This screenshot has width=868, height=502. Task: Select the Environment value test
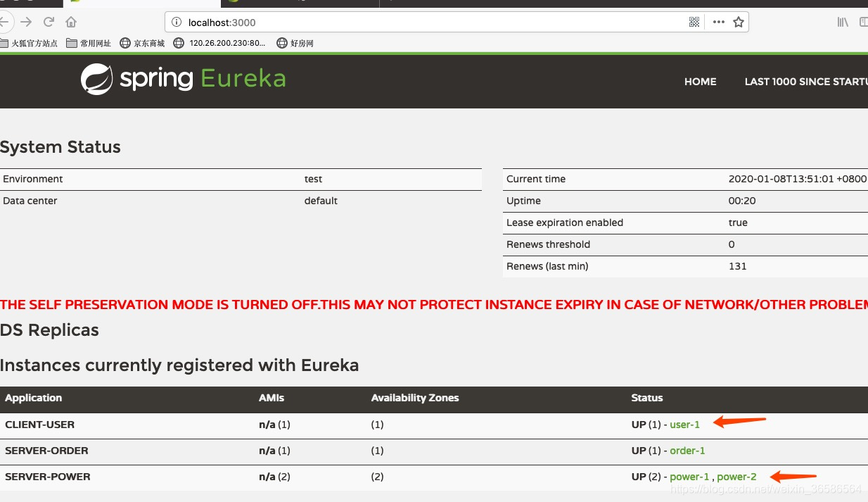[314, 179]
